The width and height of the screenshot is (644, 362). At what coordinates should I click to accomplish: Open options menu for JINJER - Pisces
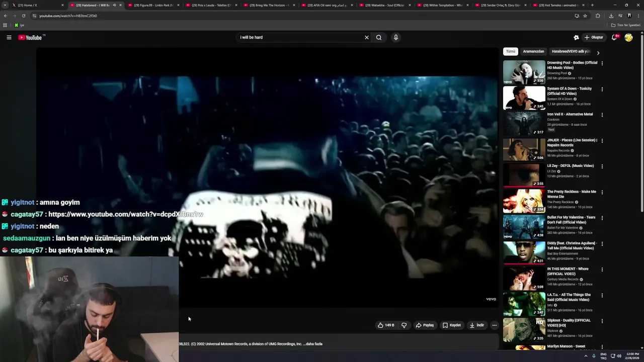tap(602, 141)
